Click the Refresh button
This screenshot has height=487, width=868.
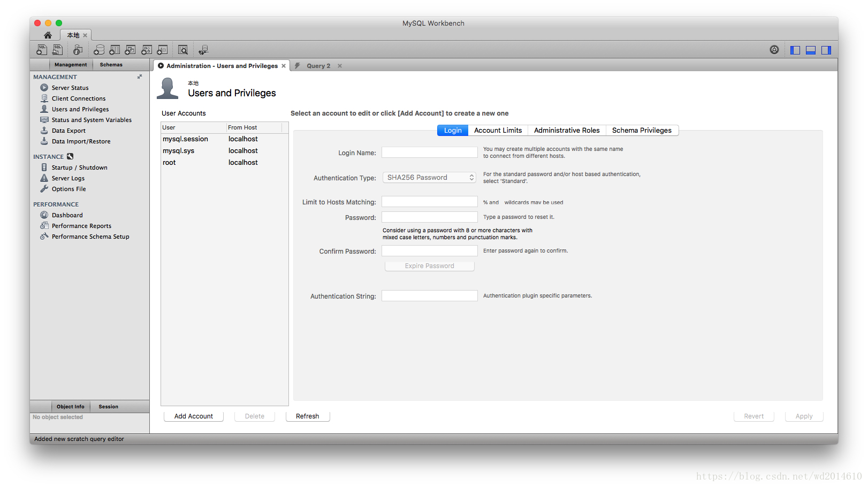pyautogui.click(x=308, y=416)
